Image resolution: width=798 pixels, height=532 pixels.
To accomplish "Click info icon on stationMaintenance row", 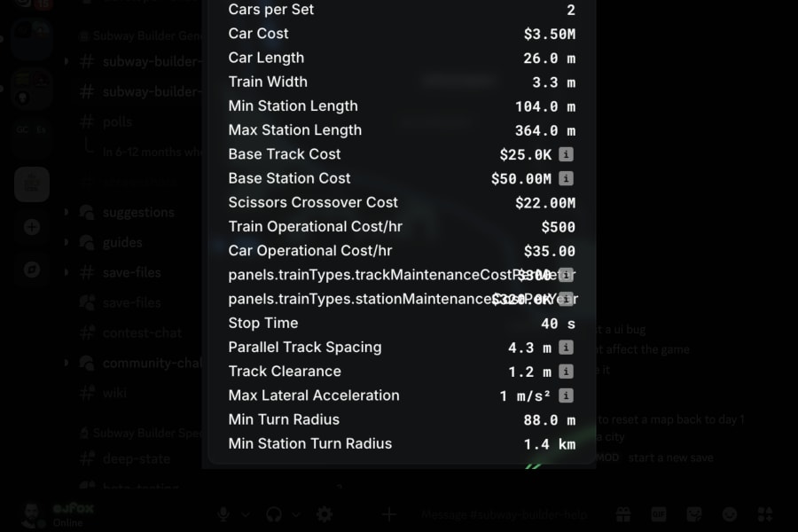I will (566, 299).
